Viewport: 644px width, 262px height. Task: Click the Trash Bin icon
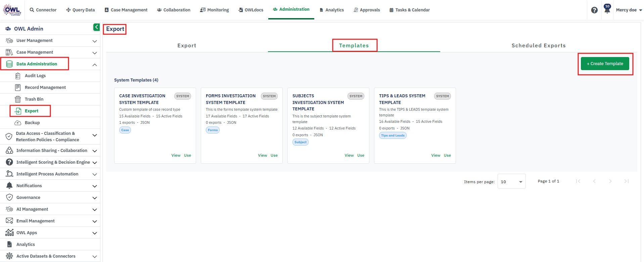click(18, 99)
